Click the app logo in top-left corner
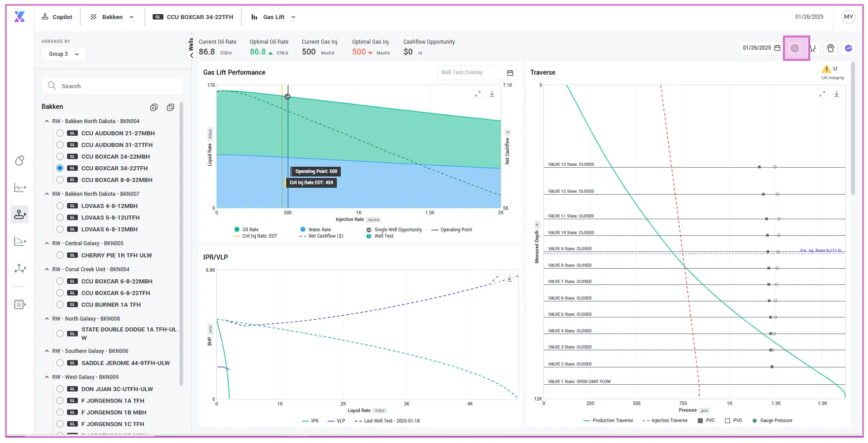 pyautogui.click(x=20, y=17)
